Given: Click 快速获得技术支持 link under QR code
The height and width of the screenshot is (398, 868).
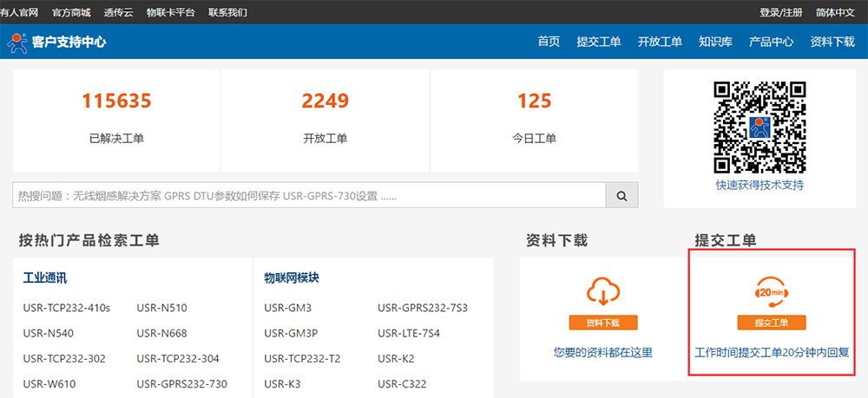Looking at the screenshot, I should tap(759, 185).
